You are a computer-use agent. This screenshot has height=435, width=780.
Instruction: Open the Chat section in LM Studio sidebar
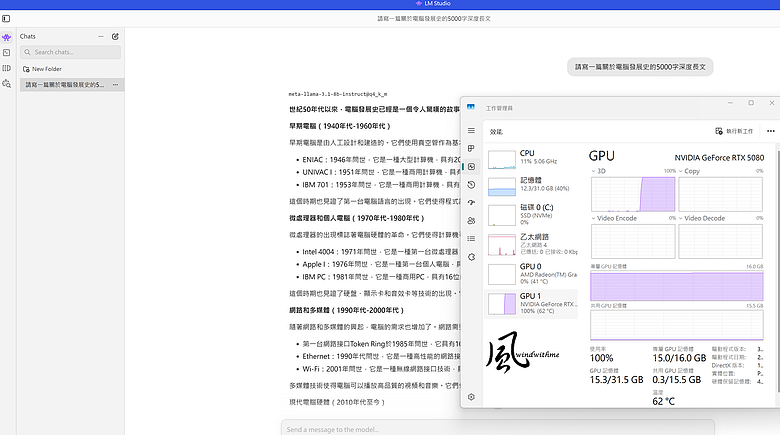point(6,37)
